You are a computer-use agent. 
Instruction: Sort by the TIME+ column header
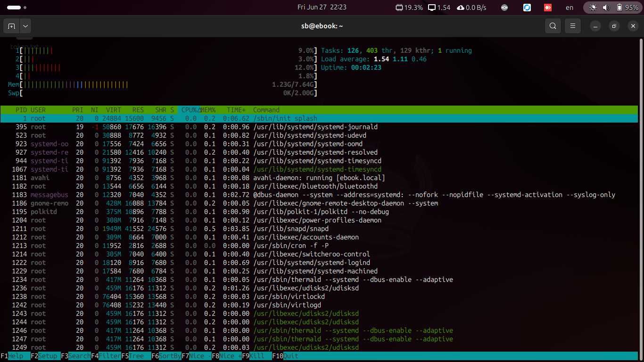coord(236,110)
